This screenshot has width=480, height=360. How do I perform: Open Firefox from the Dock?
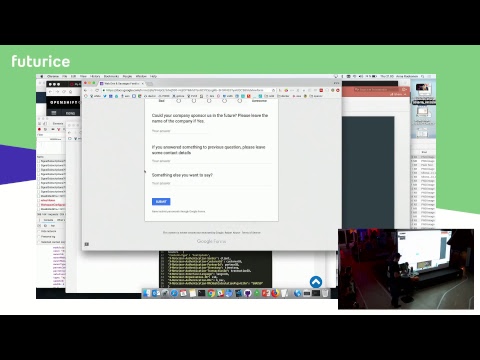click(275, 293)
